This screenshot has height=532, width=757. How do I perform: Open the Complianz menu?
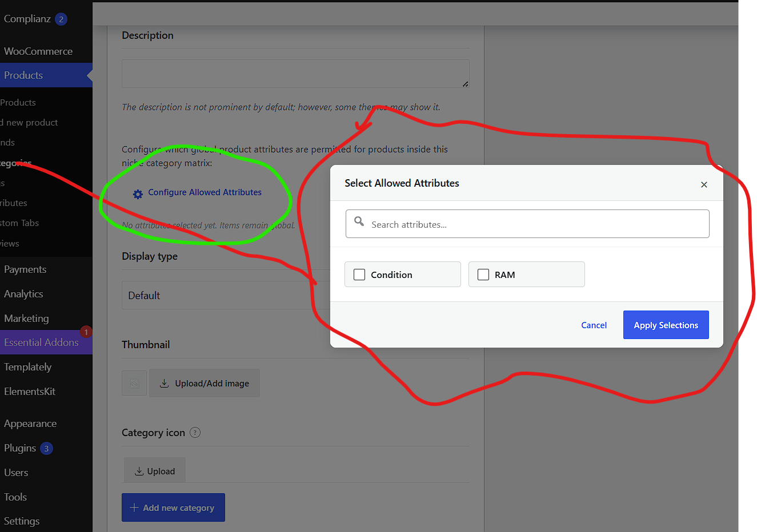pos(27,19)
